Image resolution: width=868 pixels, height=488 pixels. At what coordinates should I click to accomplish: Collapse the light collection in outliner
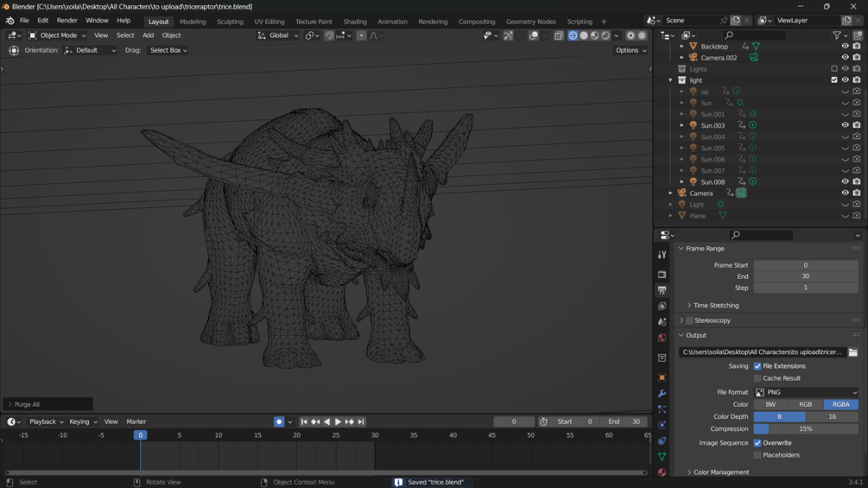tap(670, 80)
